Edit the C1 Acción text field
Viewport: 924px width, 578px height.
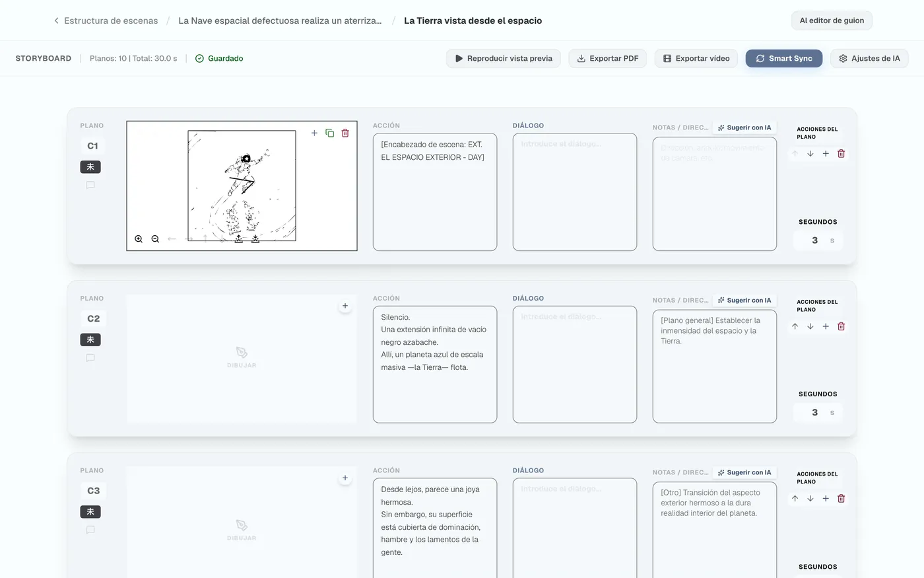pyautogui.click(x=435, y=192)
